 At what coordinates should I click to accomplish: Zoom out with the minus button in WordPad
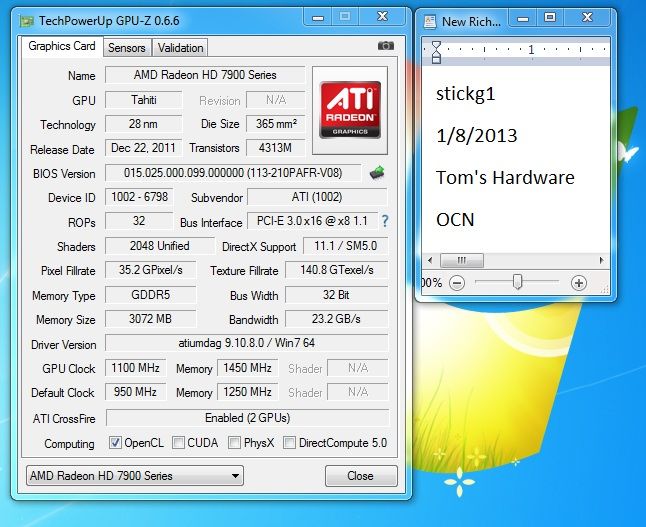pos(457,283)
